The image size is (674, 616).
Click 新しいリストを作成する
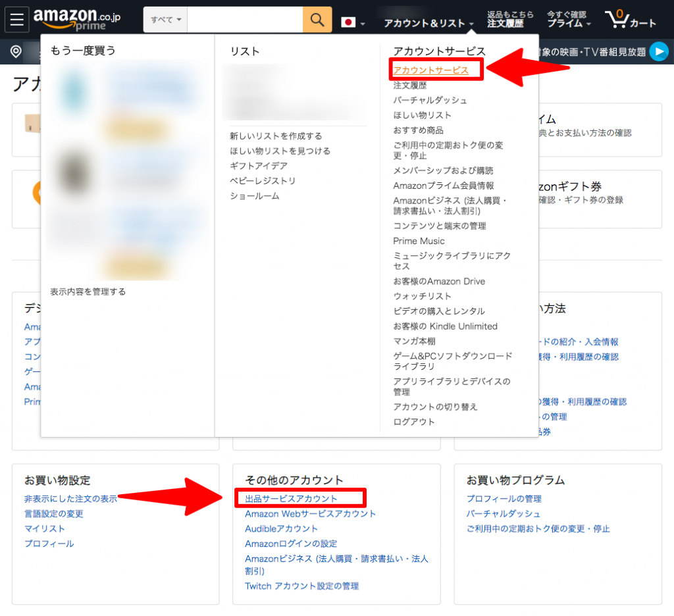point(276,136)
